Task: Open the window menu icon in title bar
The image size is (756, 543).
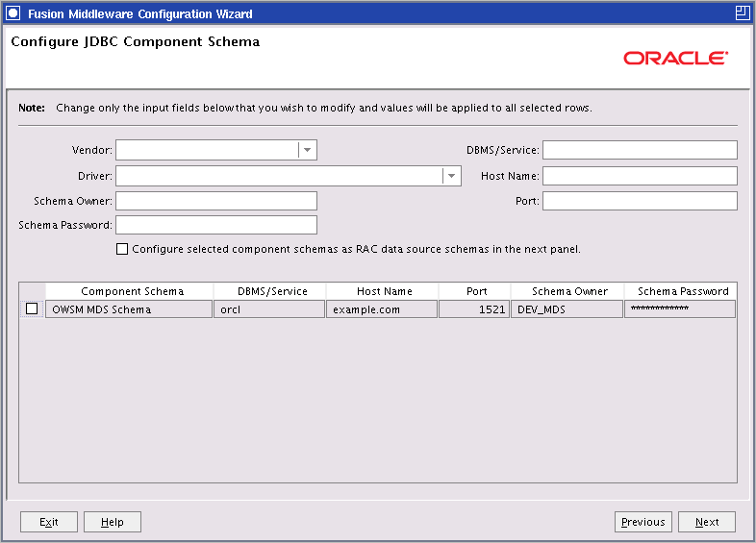Action: [x=13, y=13]
